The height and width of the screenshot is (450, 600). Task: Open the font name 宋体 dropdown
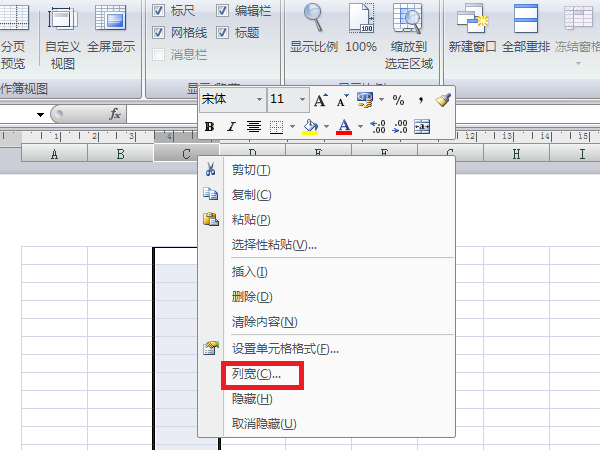click(x=259, y=99)
